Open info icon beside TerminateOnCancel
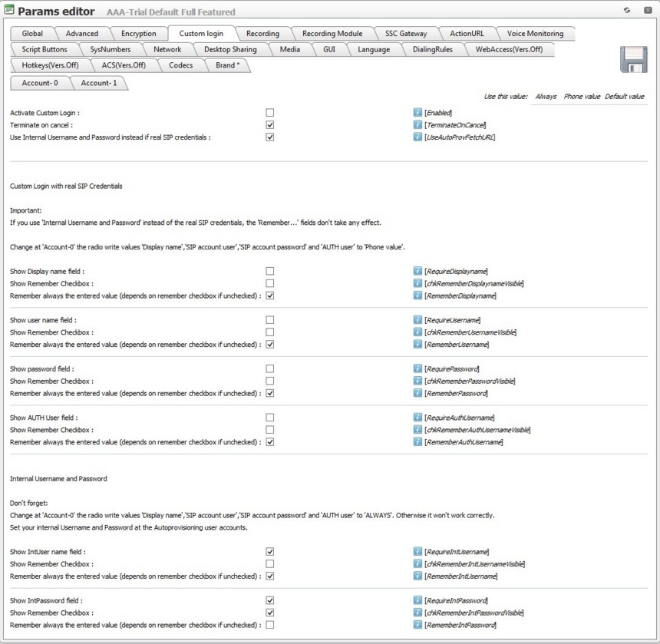The image size is (660, 644). pyautogui.click(x=417, y=125)
